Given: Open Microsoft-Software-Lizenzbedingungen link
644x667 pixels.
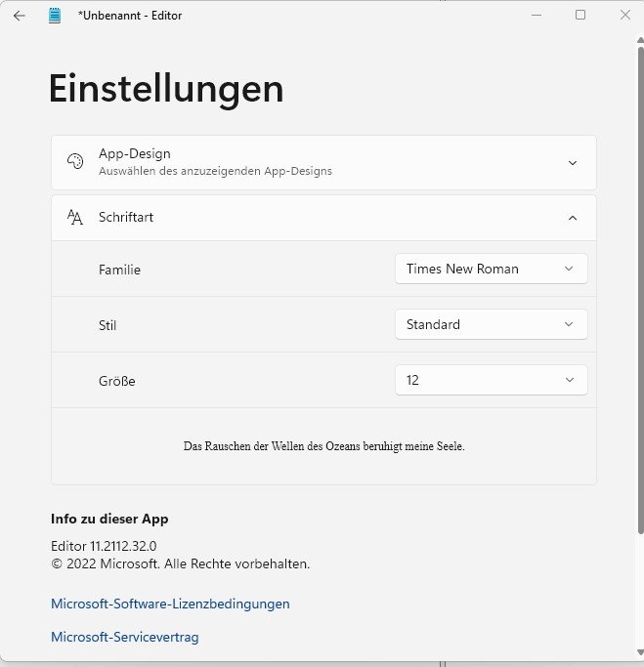Looking at the screenshot, I should tap(170, 604).
